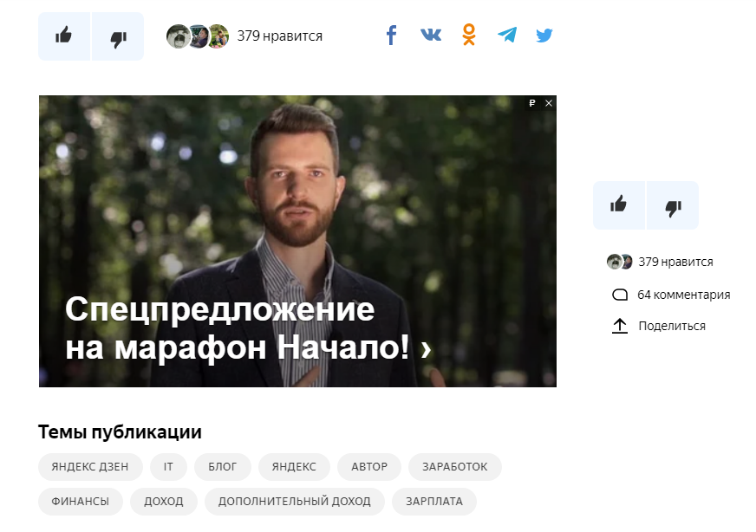Viewport: 756px width, 532px height.
Task: Share the article on Twitter
Action: pyautogui.click(x=544, y=36)
